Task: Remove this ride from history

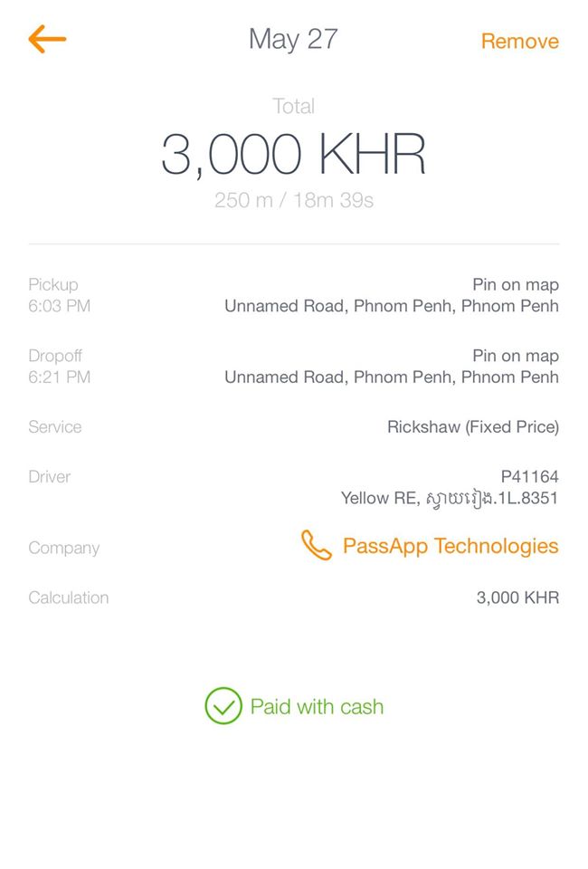Action: [519, 41]
